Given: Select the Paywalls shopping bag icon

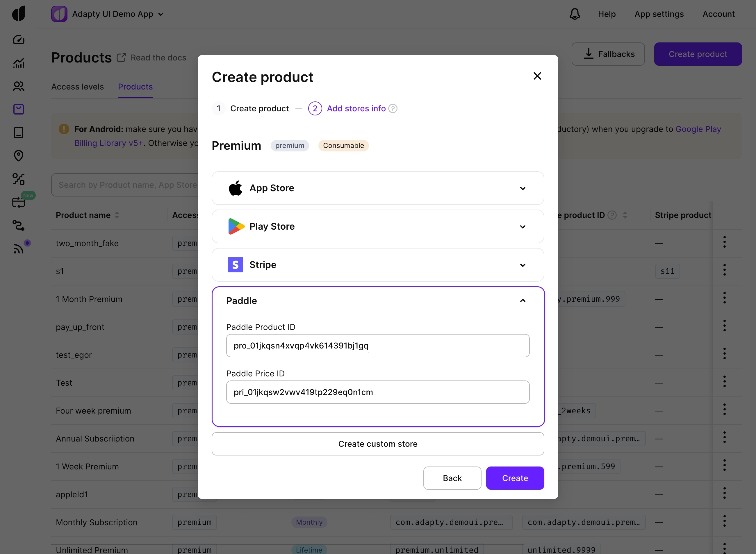Looking at the screenshot, I should 19,109.
